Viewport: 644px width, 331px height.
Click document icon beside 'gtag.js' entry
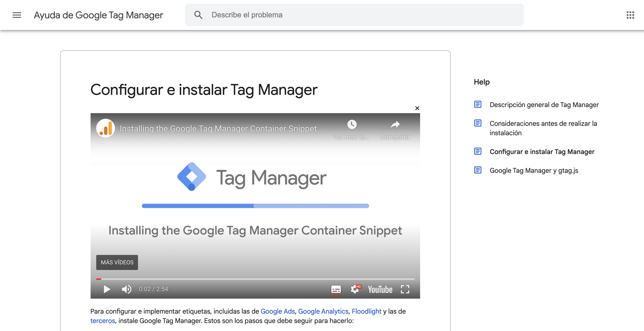point(478,170)
